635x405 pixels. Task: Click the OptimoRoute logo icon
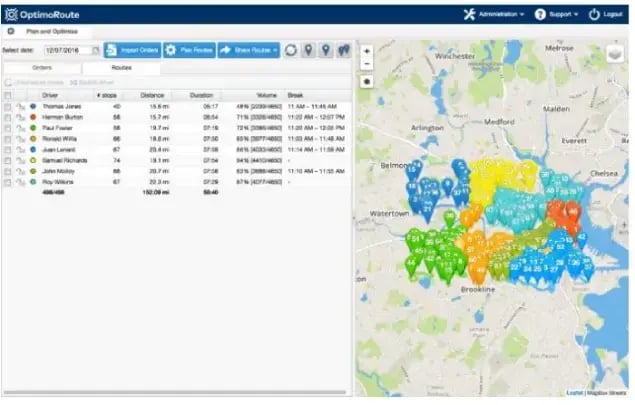(11, 15)
